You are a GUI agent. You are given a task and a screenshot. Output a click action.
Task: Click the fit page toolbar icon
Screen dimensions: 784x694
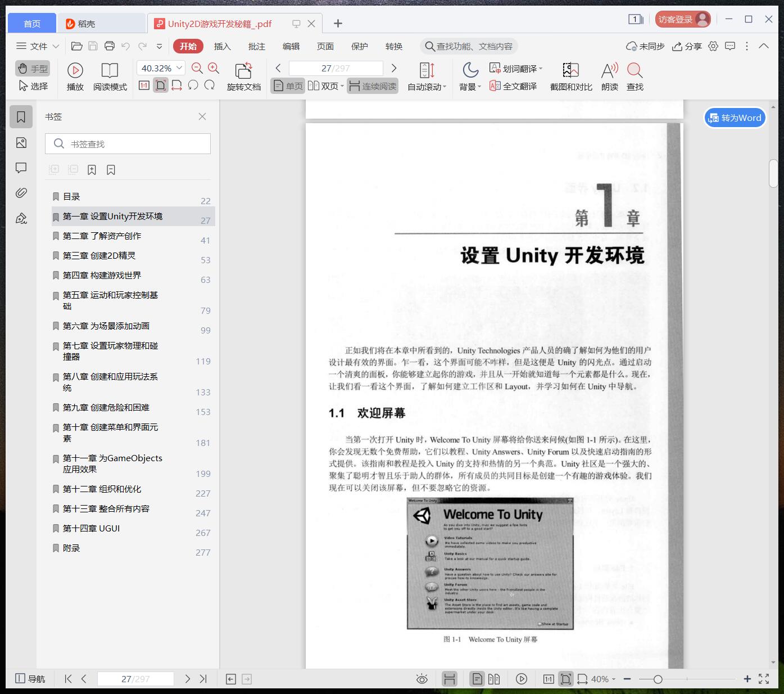pyautogui.click(x=161, y=85)
